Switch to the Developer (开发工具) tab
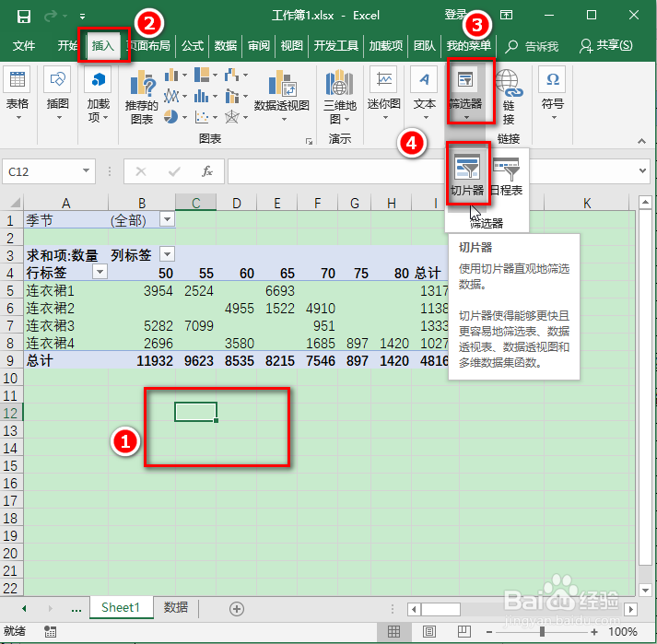657x644 pixels. point(335,45)
